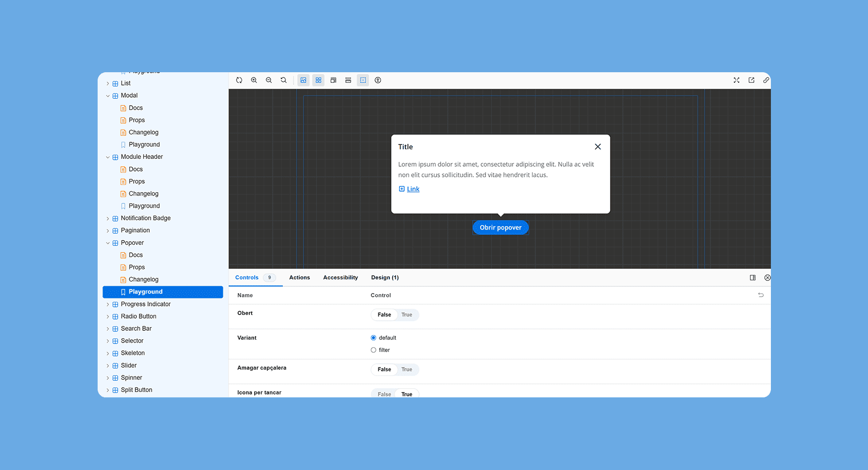868x470 pixels.
Task: Expand the Split Button item
Action: click(x=108, y=390)
